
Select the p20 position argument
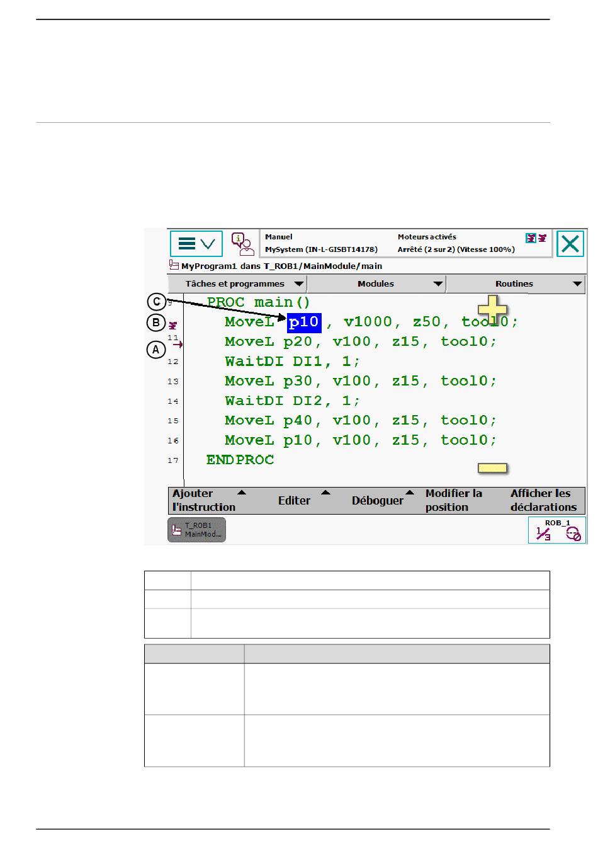pos(298,341)
